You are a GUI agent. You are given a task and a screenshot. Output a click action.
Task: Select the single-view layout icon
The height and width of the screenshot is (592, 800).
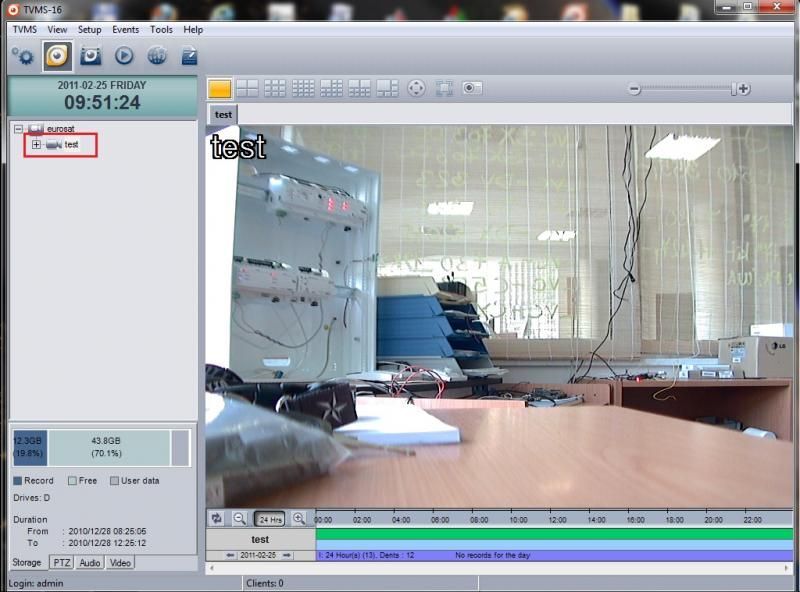(x=219, y=89)
